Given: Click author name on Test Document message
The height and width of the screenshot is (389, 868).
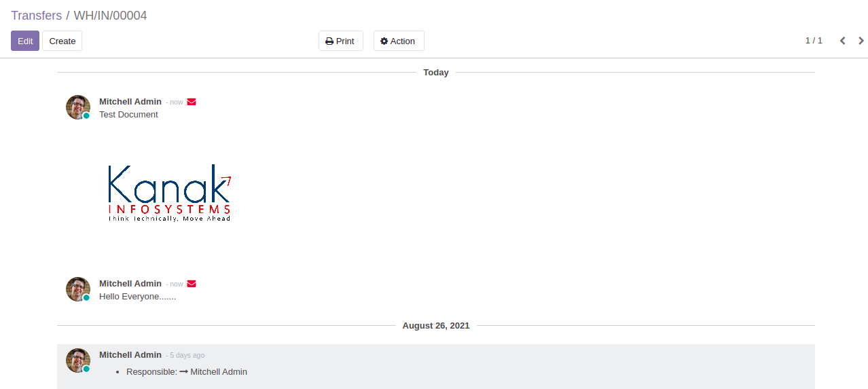Looking at the screenshot, I should tap(130, 102).
